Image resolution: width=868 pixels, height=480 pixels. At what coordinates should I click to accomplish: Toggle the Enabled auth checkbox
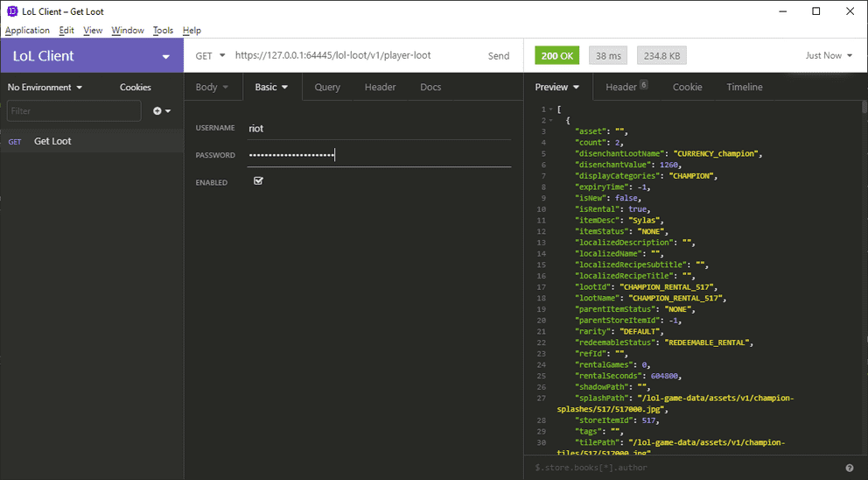[x=258, y=180]
